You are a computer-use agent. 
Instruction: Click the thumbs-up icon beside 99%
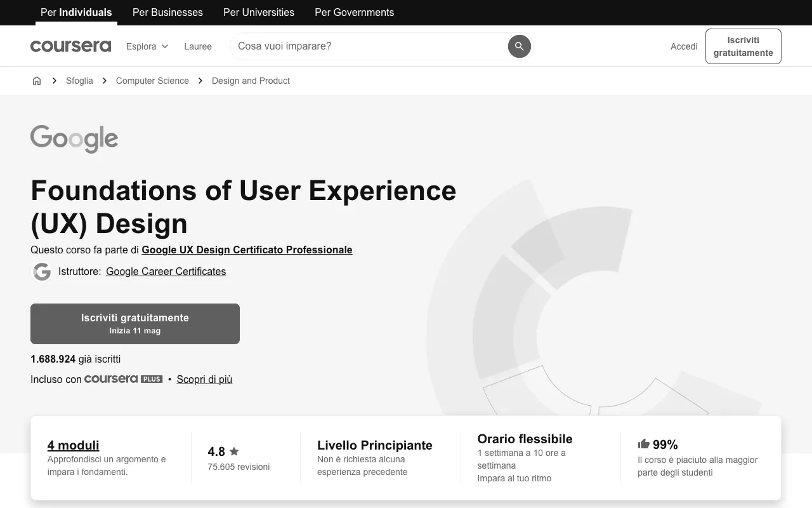click(x=643, y=444)
